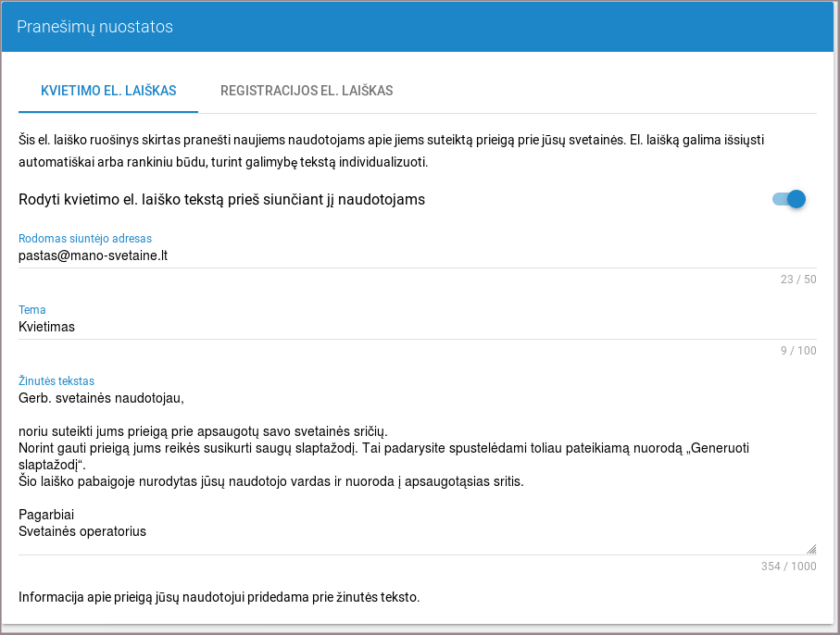This screenshot has height=635, width=840.
Task: Click the 23 / 50 character counter
Action: coord(798,280)
